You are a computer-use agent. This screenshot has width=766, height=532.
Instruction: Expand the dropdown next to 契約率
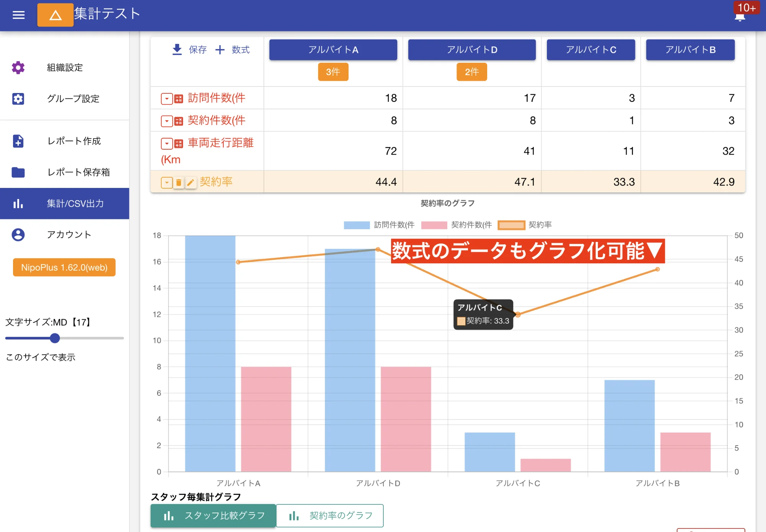tap(167, 182)
